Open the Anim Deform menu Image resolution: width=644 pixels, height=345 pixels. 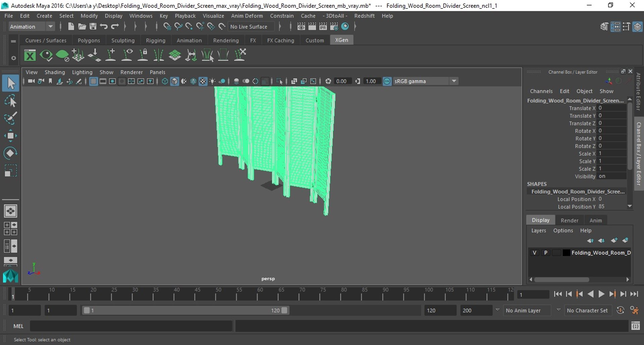pyautogui.click(x=247, y=16)
